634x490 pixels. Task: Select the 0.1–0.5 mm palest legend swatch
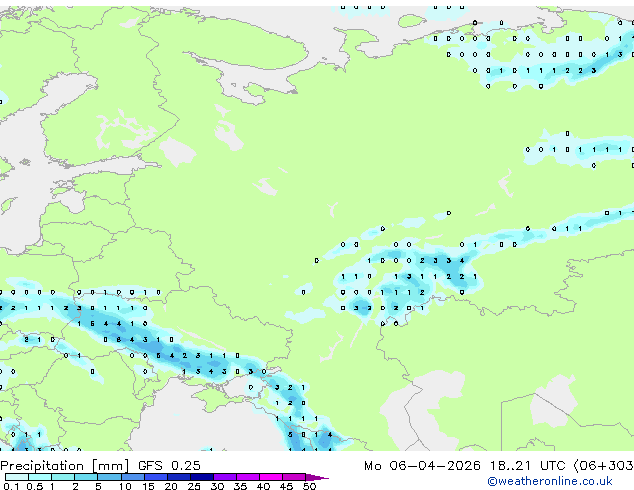click(x=17, y=477)
